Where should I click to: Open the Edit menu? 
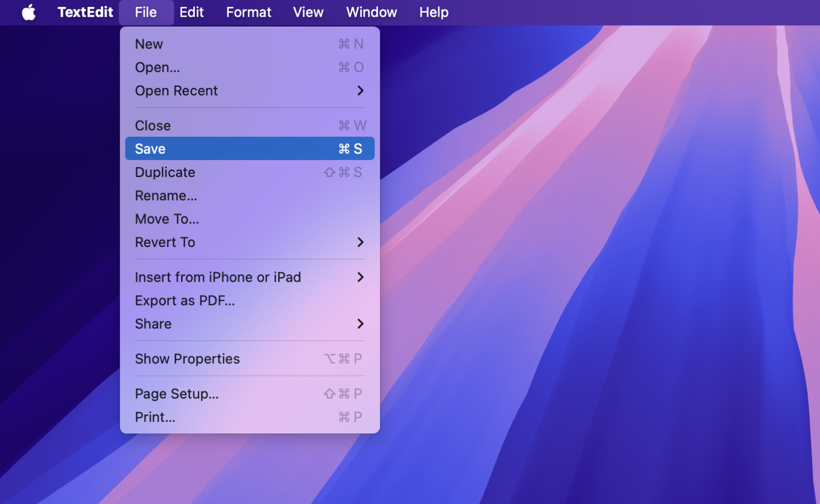[192, 12]
